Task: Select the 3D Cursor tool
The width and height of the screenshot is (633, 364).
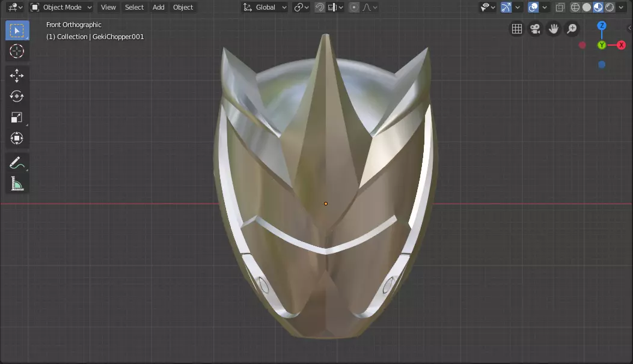Action: point(17,51)
